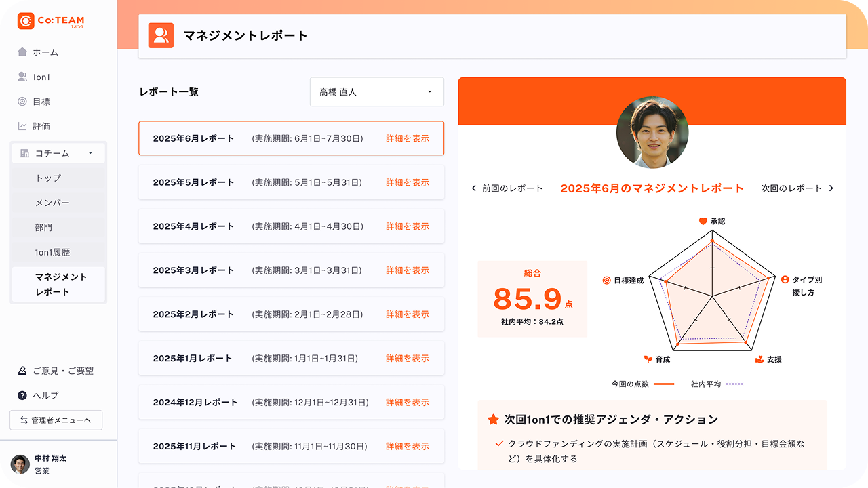Click the heart icon beside 承認
The image size is (868, 488).
[704, 220]
